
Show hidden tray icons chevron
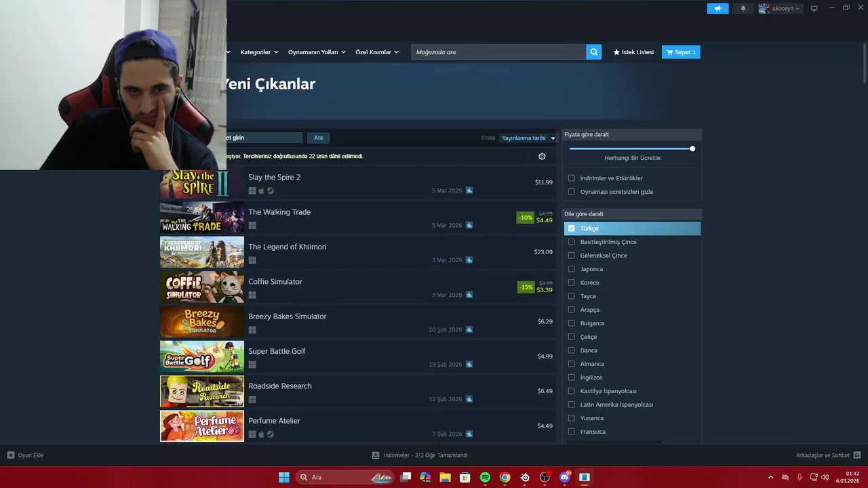(x=770, y=477)
